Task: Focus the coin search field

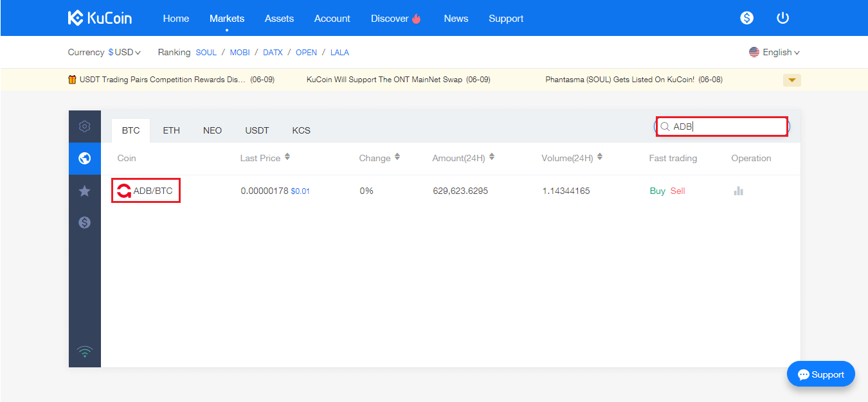Action: coord(722,127)
